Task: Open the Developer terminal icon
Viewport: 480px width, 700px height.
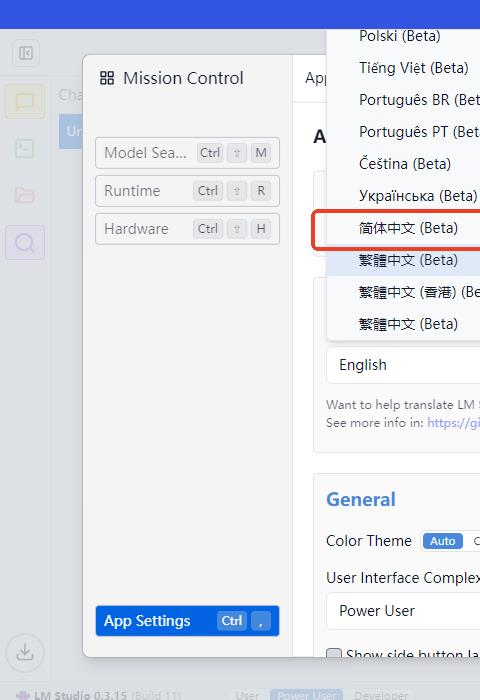Action: click(25, 148)
